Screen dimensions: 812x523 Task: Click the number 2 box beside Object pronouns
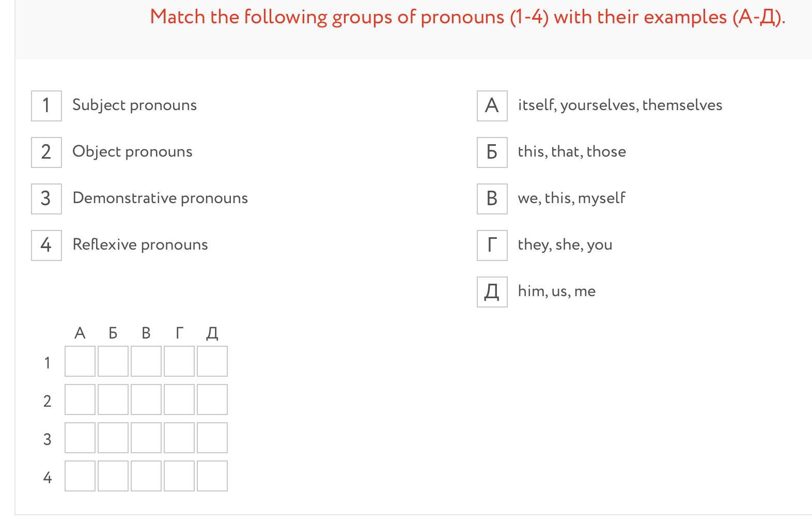coord(46,152)
